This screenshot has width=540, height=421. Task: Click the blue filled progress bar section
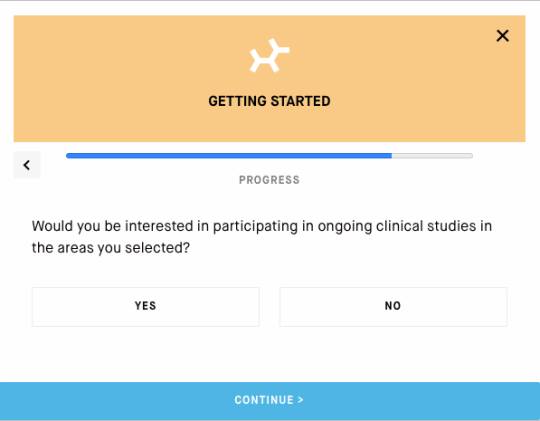click(229, 156)
